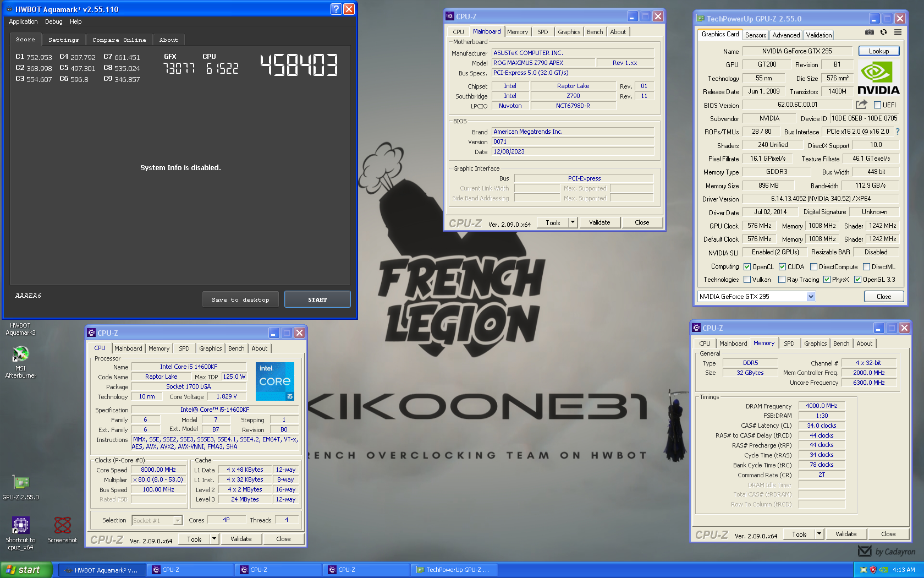Click the CPU-Z Mainboard window title icon
This screenshot has width=924, height=578.
450,17
